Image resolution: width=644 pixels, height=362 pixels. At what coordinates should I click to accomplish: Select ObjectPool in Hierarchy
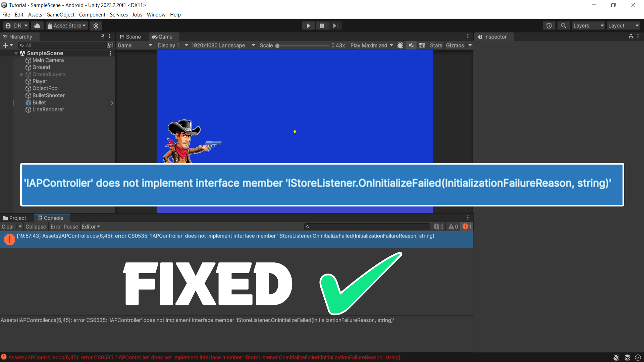46,88
